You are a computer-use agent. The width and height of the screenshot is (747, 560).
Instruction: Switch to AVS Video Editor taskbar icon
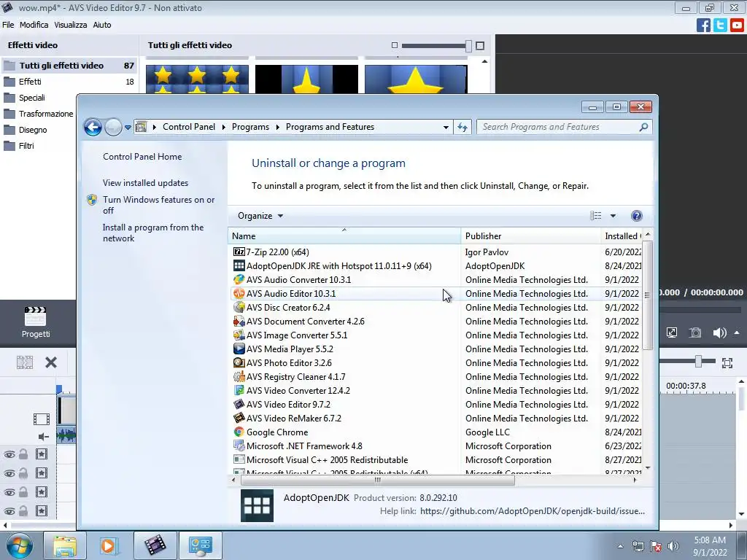155,545
